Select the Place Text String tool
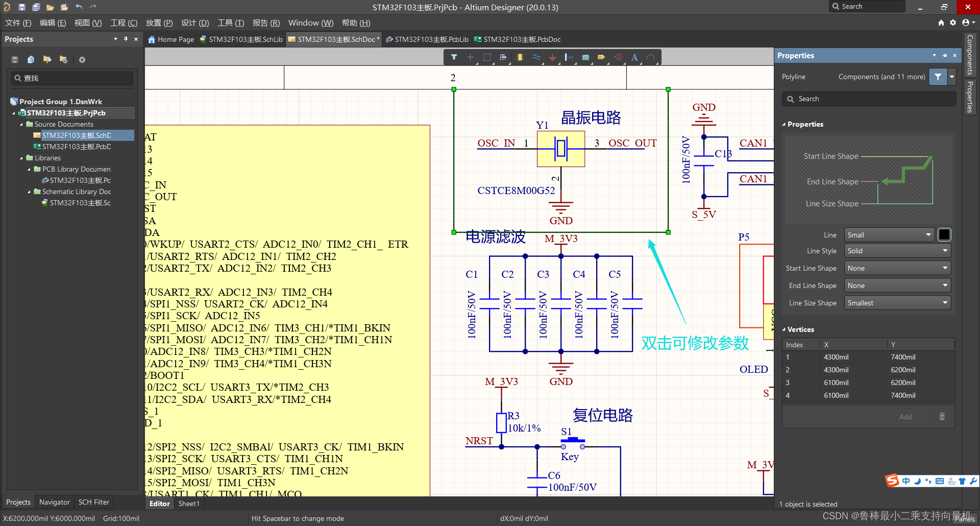 [634, 57]
